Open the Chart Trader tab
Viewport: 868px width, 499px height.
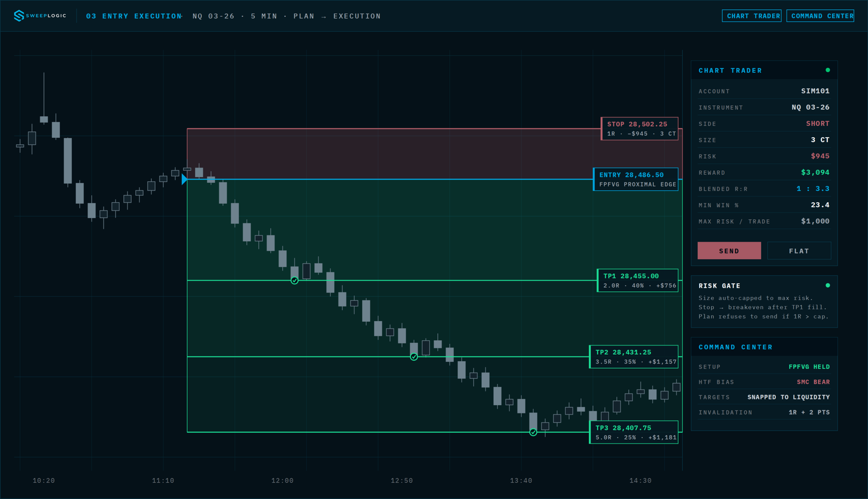point(752,16)
